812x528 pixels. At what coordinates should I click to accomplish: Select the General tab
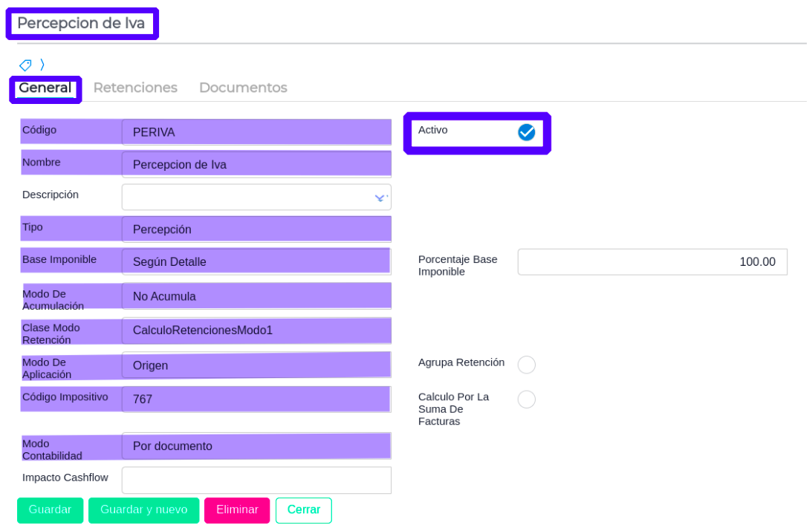[x=45, y=88]
